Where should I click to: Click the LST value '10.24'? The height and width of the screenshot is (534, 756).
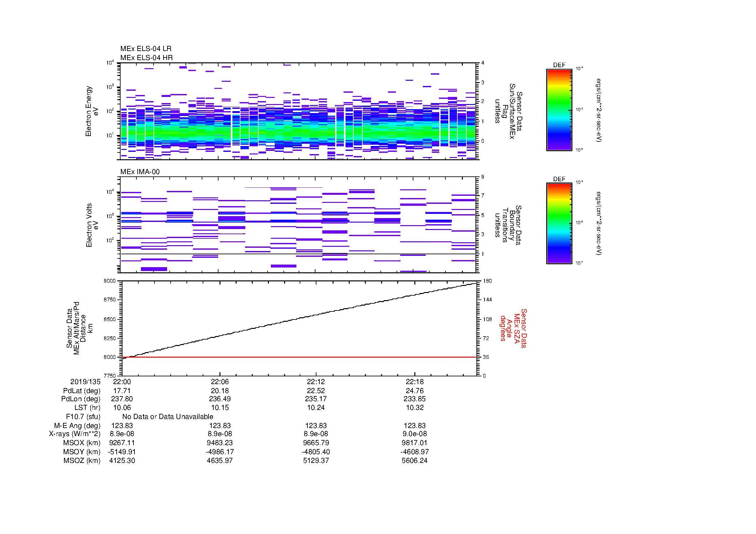[x=316, y=408]
